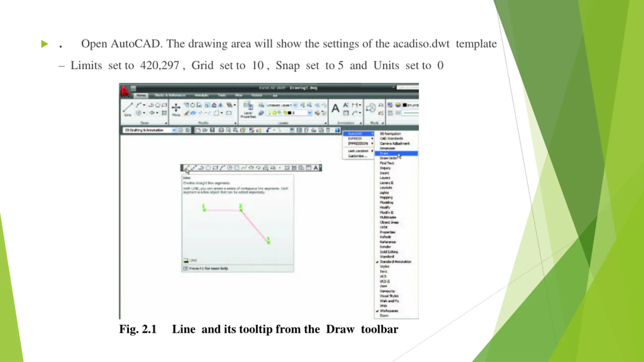This screenshot has width=644, height=362.
Task: Expand the Layers panel corner arrow
Action: tap(325, 123)
